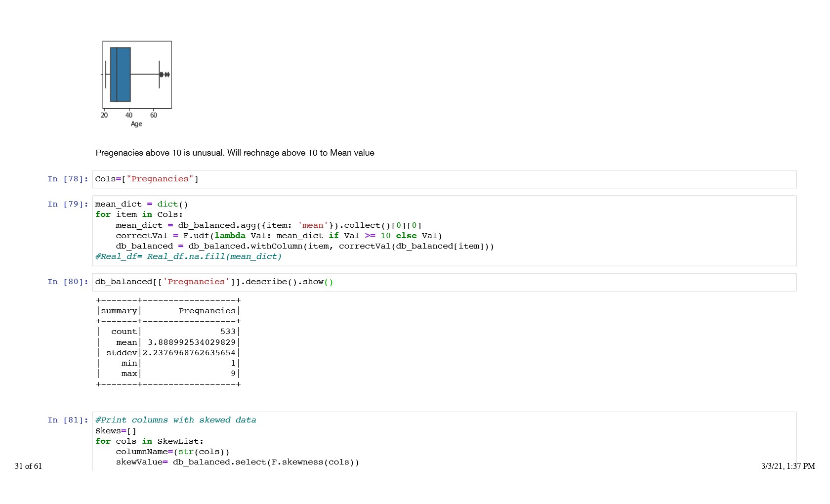Click the 3/3/21, 1:37 PM timestamp
Screen dimensions: 830x504
pyautogui.click(x=788, y=466)
